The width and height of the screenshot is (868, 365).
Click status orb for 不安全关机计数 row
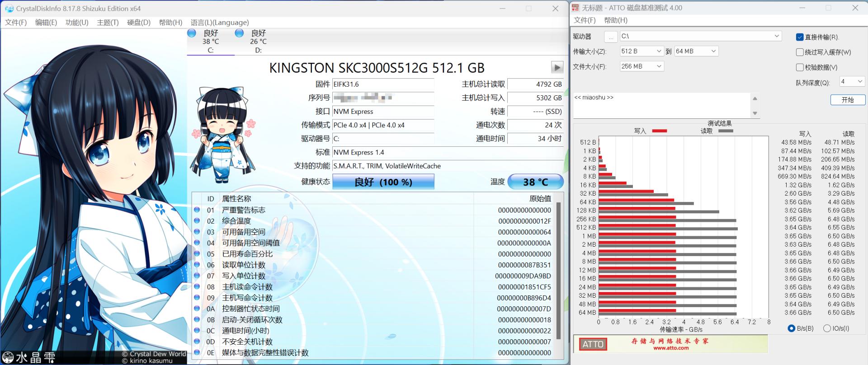(197, 342)
